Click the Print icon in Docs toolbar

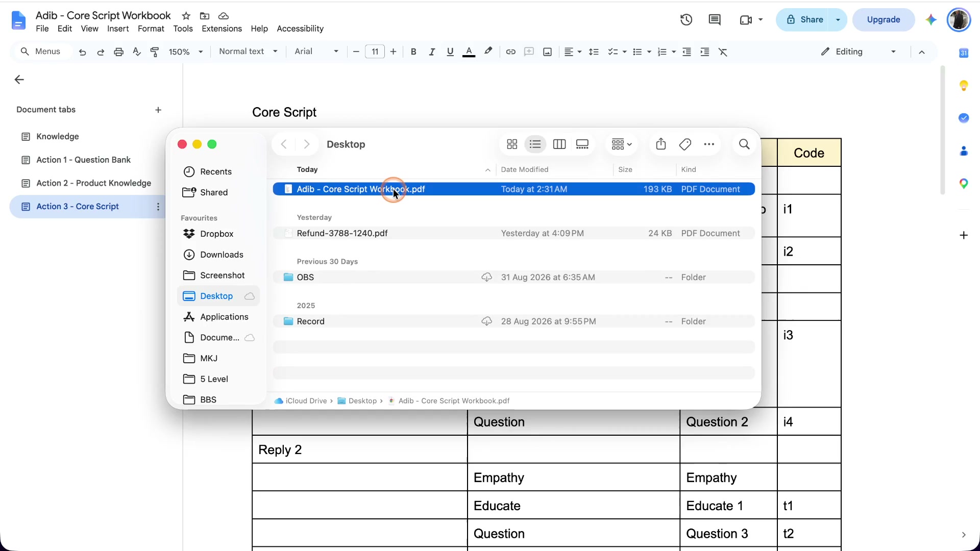click(118, 52)
